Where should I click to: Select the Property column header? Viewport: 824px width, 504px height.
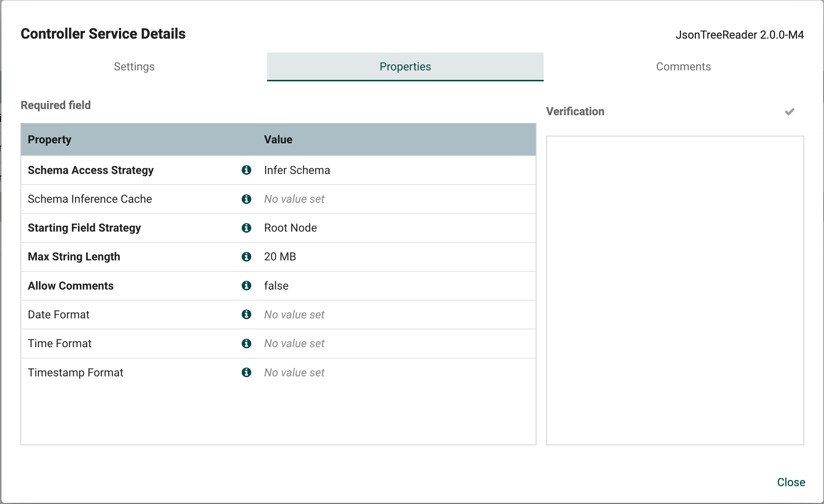point(49,139)
